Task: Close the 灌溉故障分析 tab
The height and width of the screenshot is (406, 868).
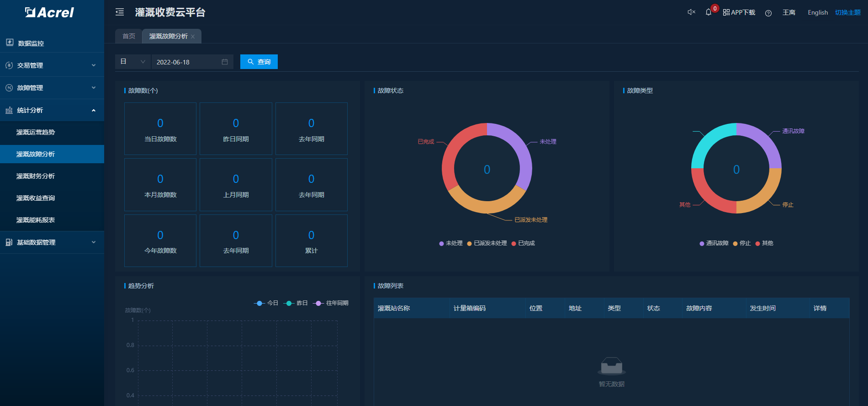Action: tap(193, 37)
